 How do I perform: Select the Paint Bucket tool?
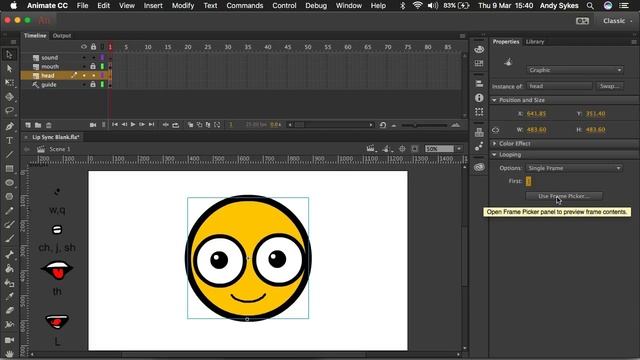(9, 269)
